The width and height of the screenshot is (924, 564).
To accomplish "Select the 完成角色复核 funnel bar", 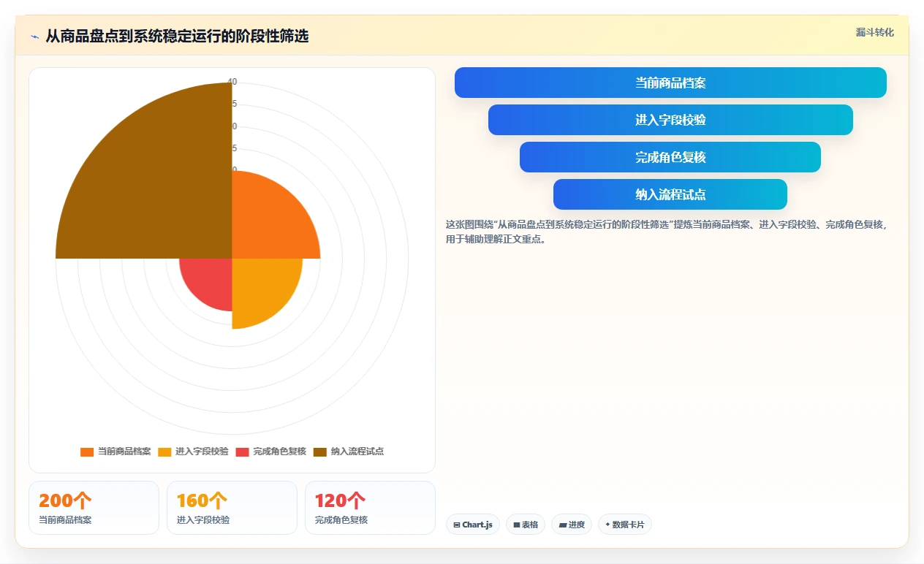I will pos(670,157).
